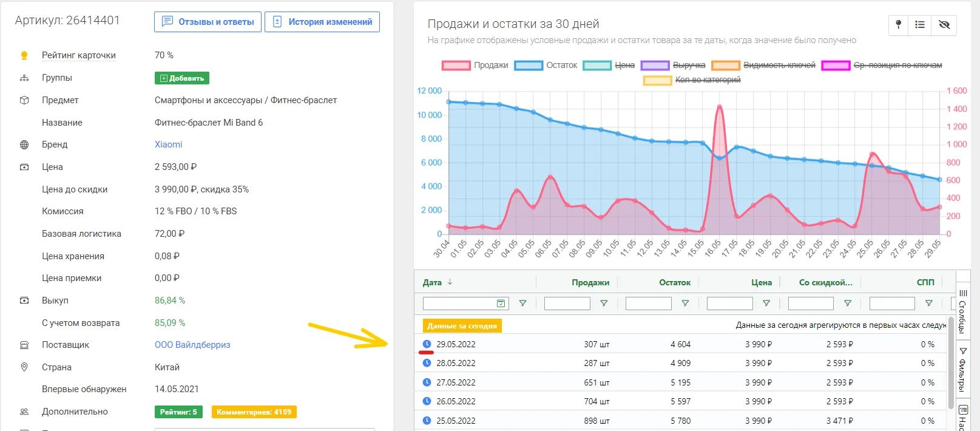Sort table by Дата column header

(432, 282)
